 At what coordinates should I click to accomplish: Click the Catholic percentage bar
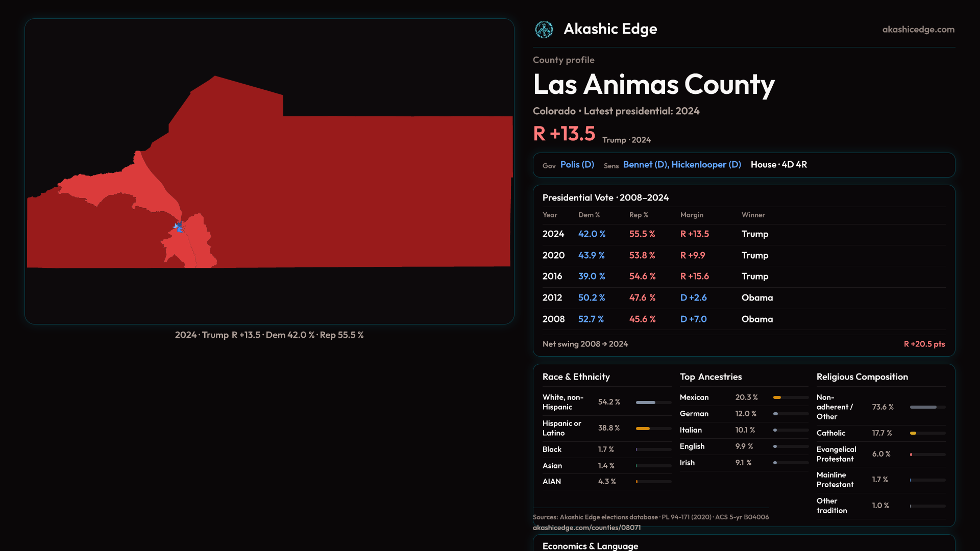click(914, 433)
